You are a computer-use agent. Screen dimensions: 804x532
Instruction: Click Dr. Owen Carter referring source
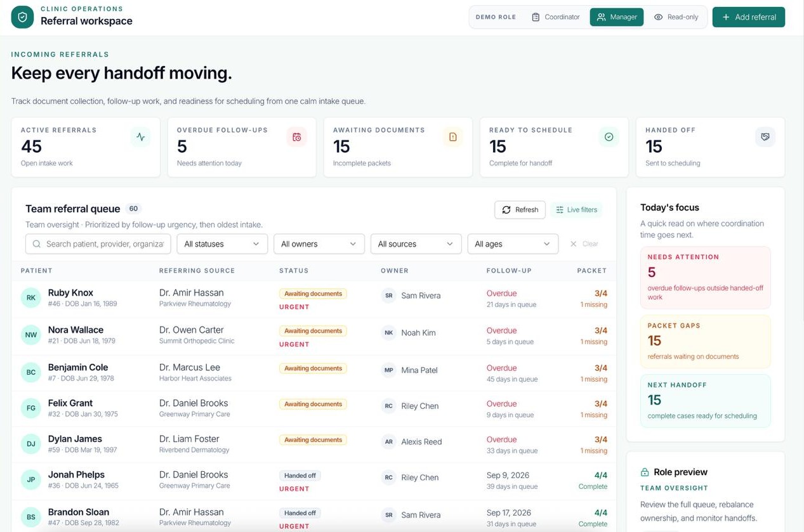tap(192, 330)
